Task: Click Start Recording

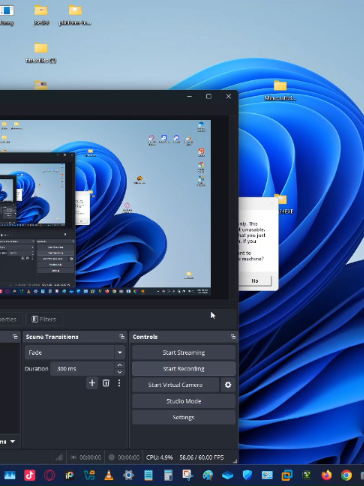Action: (x=184, y=369)
